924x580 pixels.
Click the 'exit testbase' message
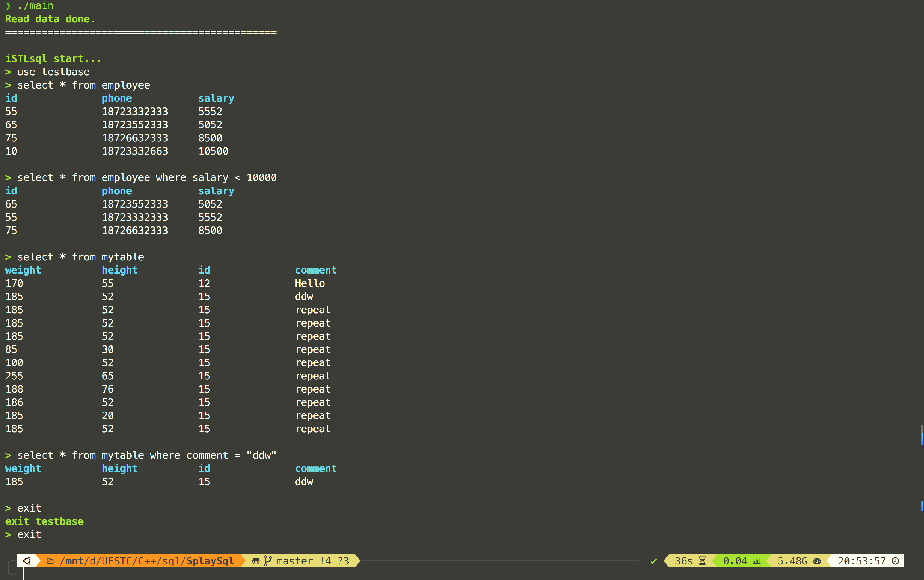click(44, 521)
